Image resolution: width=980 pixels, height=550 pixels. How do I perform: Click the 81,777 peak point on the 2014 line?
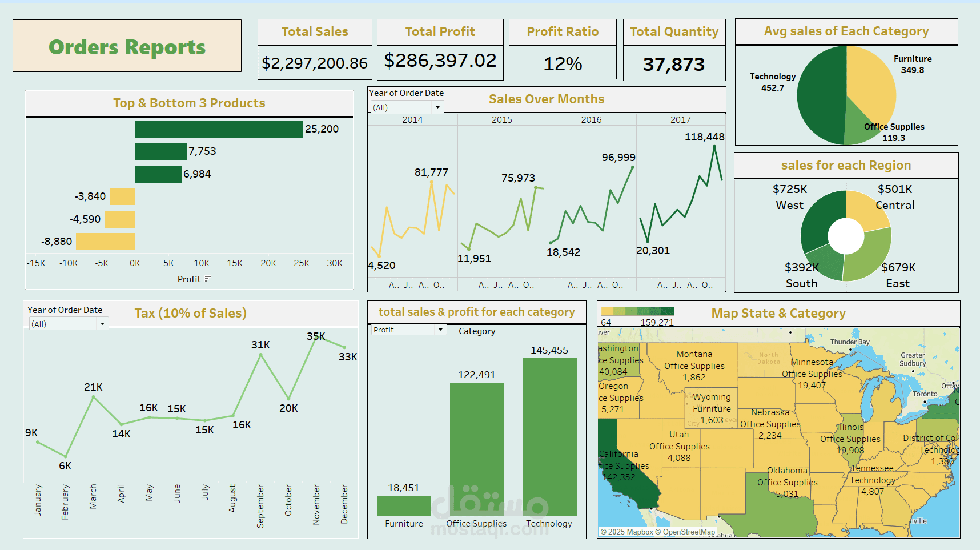pyautogui.click(x=431, y=182)
